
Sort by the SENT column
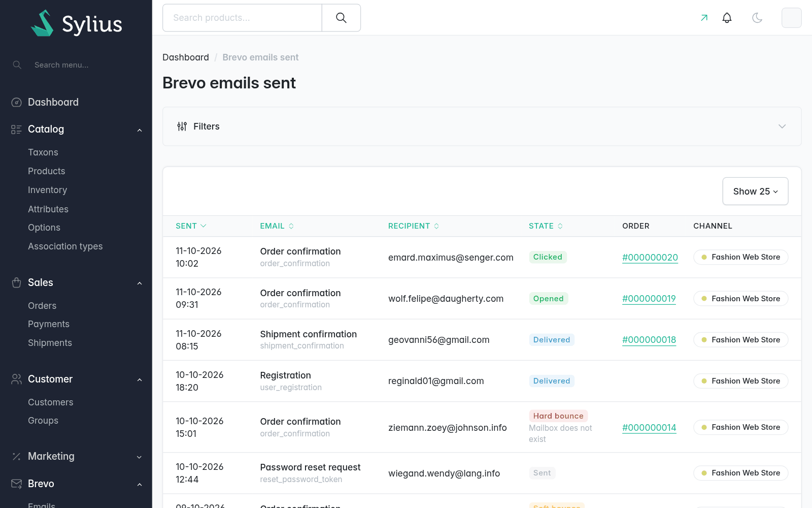click(x=191, y=226)
